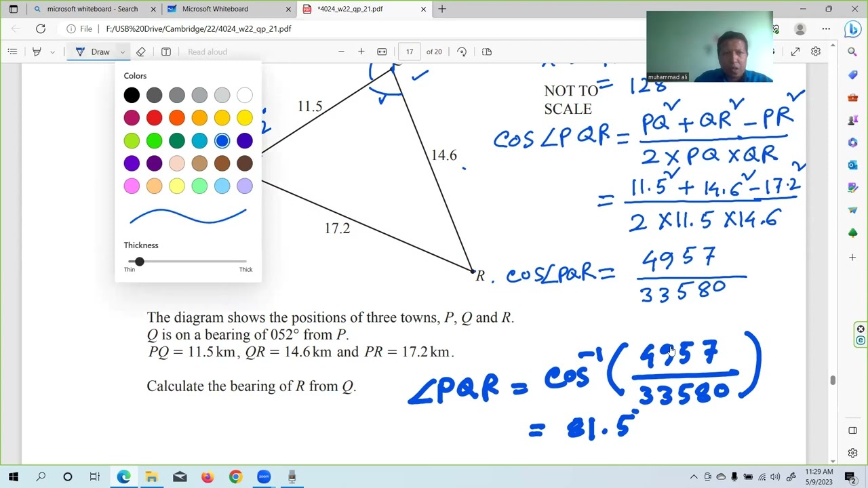Pick the pink color swatch

click(132, 186)
